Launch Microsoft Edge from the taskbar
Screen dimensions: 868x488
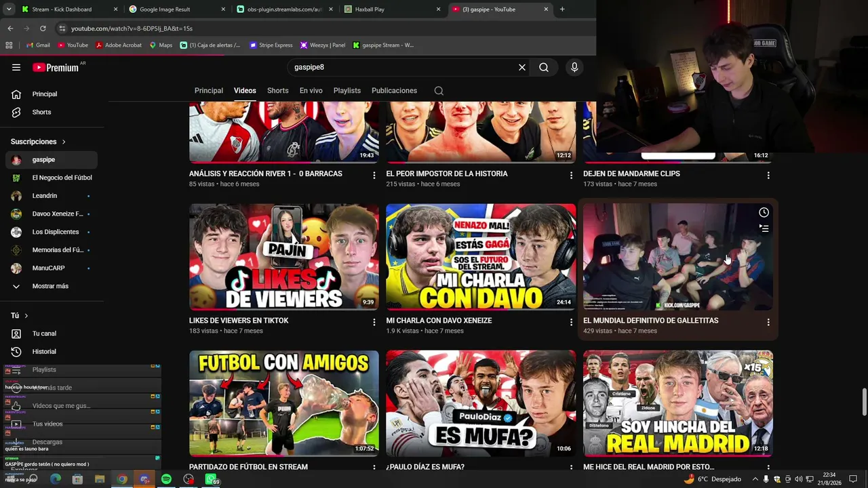coord(55,479)
